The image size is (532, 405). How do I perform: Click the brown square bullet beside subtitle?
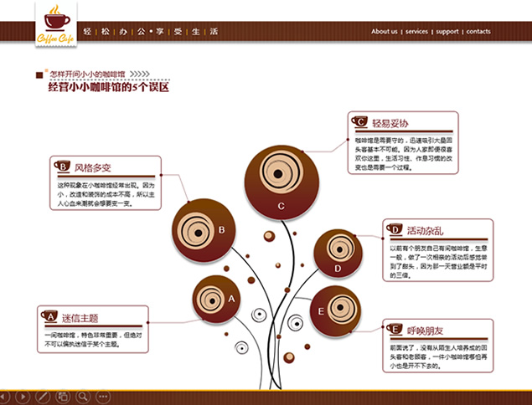[x=39, y=75]
